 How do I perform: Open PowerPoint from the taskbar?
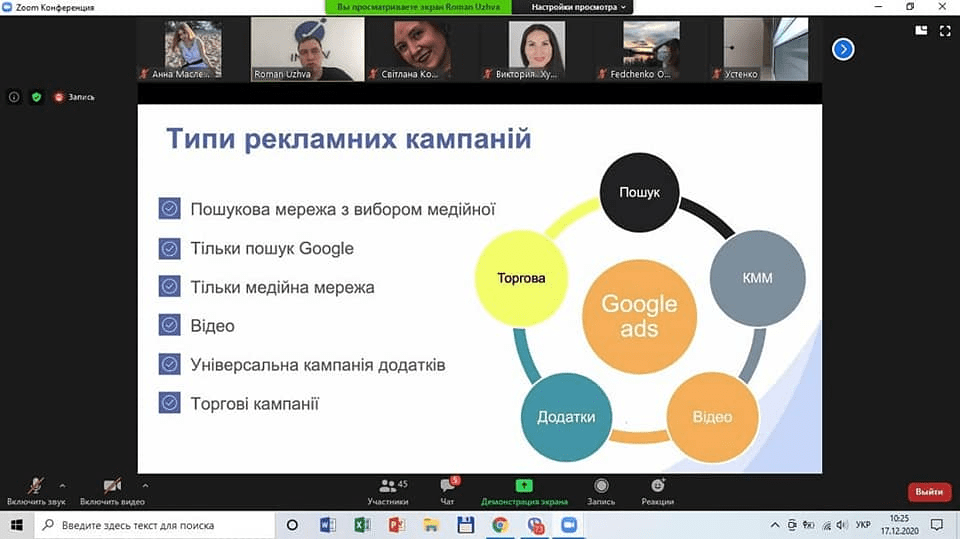397,525
